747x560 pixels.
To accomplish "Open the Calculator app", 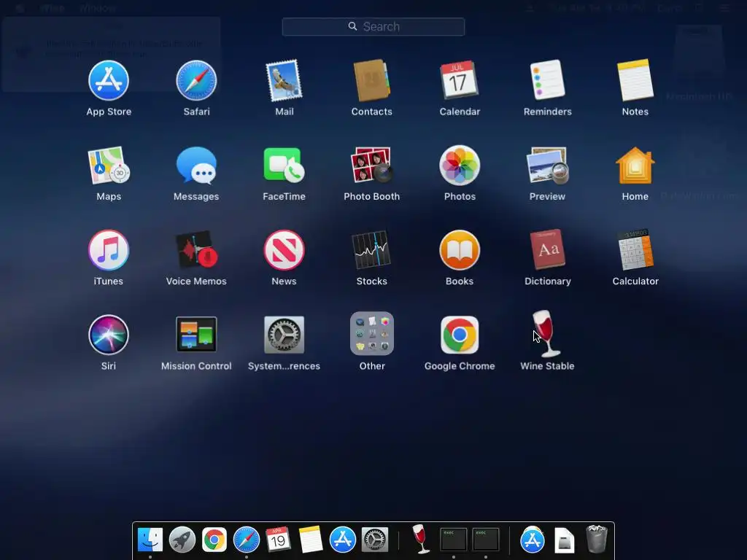I will tap(635, 250).
